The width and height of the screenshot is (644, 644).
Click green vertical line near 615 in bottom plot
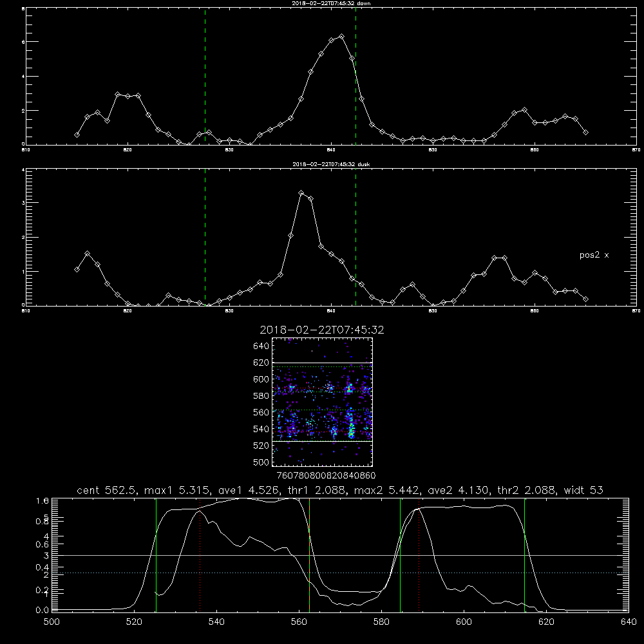tap(524, 555)
